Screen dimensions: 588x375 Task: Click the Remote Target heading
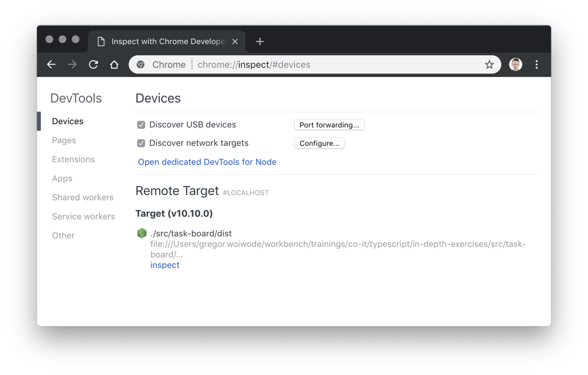tap(177, 190)
